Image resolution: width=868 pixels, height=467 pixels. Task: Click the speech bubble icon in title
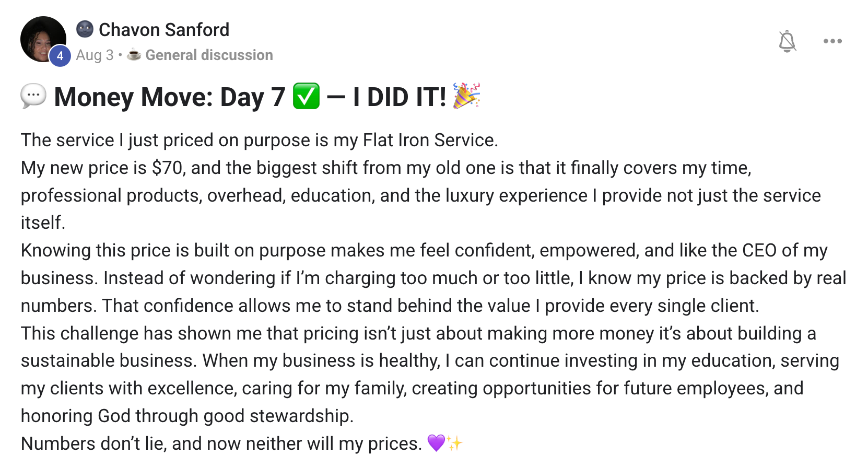(x=33, y=96)
